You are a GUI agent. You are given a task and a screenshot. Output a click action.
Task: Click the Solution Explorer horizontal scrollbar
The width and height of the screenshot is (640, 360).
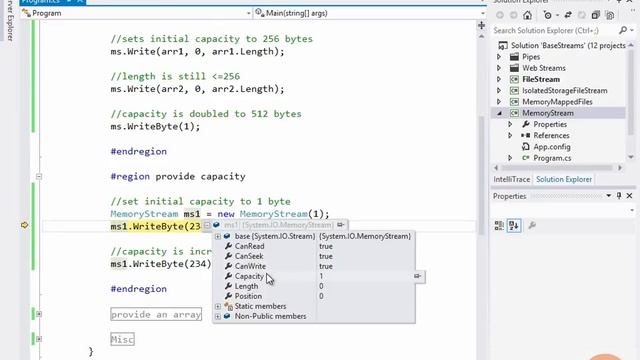[x=557, y=168]
